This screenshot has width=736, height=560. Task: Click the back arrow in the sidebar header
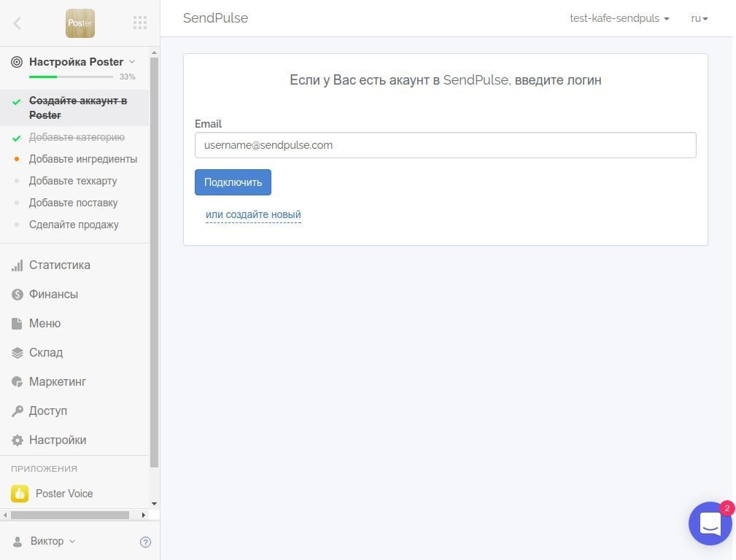pyautogui.click(x=17, y=23)
